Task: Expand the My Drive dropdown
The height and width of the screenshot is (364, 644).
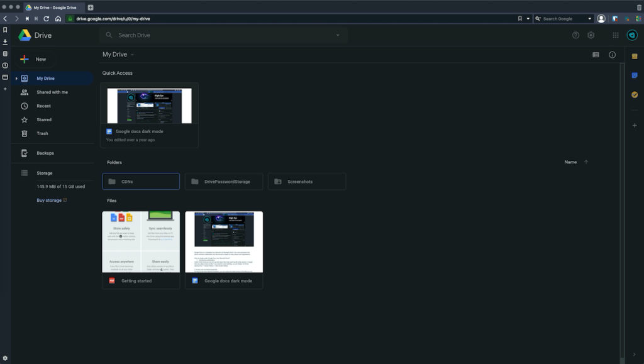Action: (x=133, y=54)
